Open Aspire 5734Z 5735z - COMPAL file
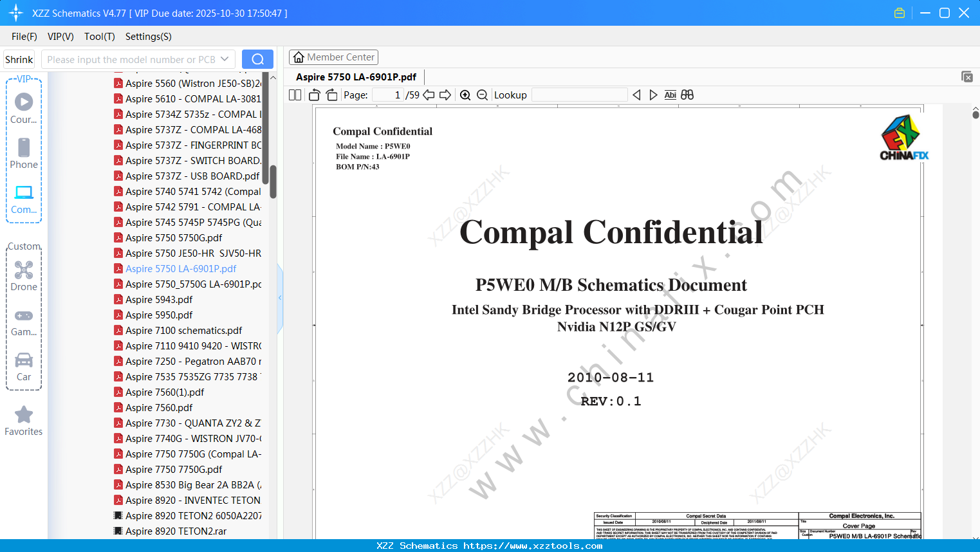The width and height of the screenshot is (980, 552). 187,114
